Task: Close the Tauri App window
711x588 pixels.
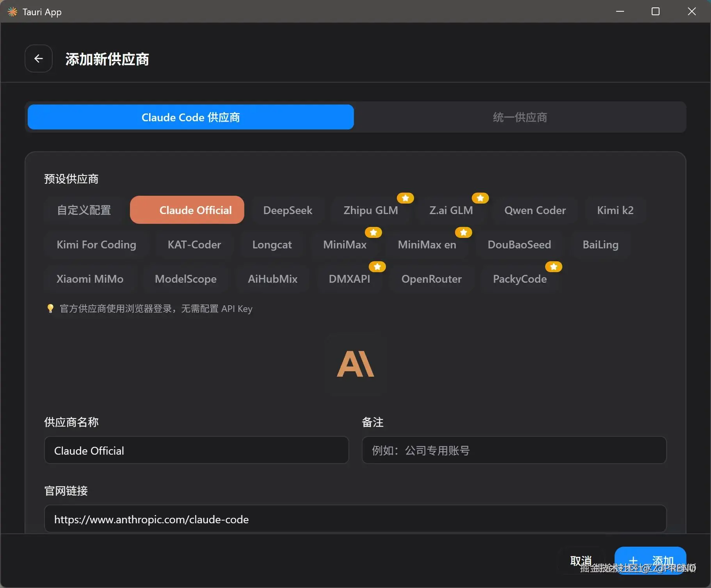Action: tap(692, 11)
